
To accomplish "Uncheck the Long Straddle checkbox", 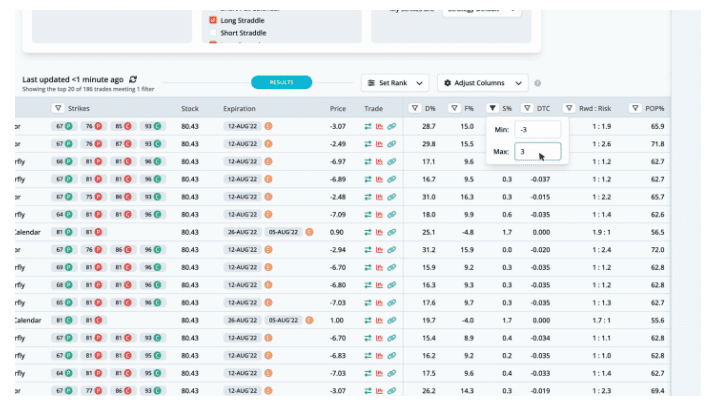I will click(212, 20).
